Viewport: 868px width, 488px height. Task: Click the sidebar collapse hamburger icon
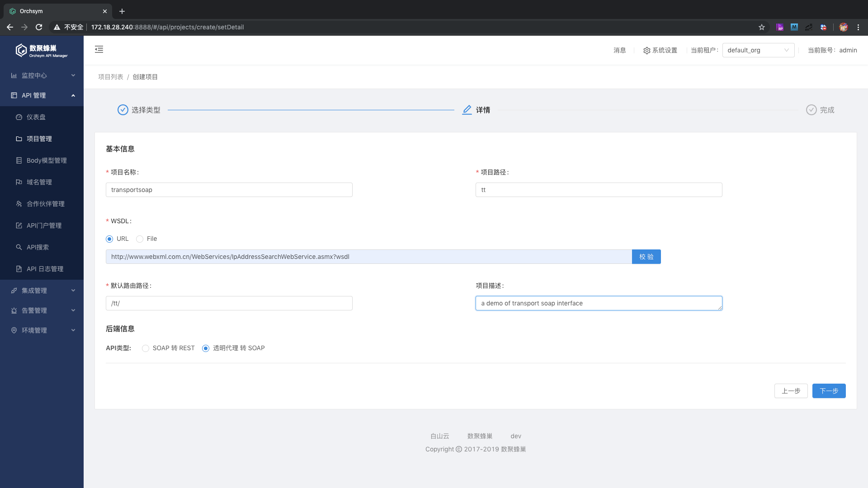99,50
